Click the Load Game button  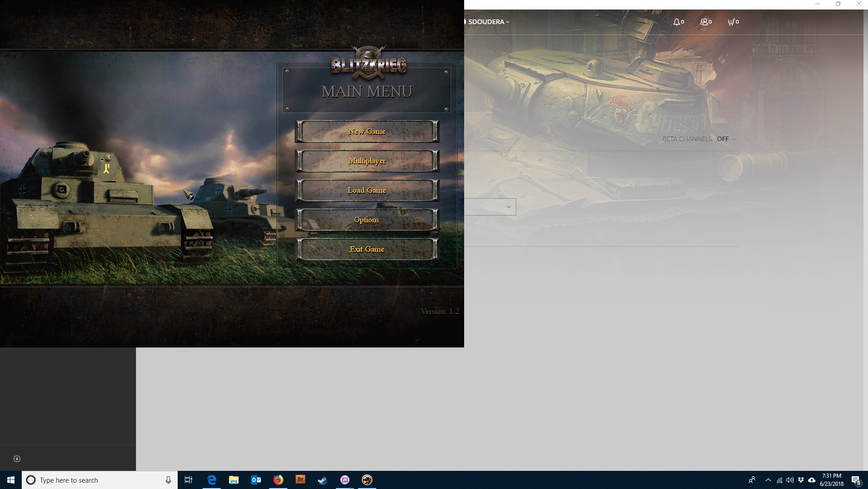367,191
